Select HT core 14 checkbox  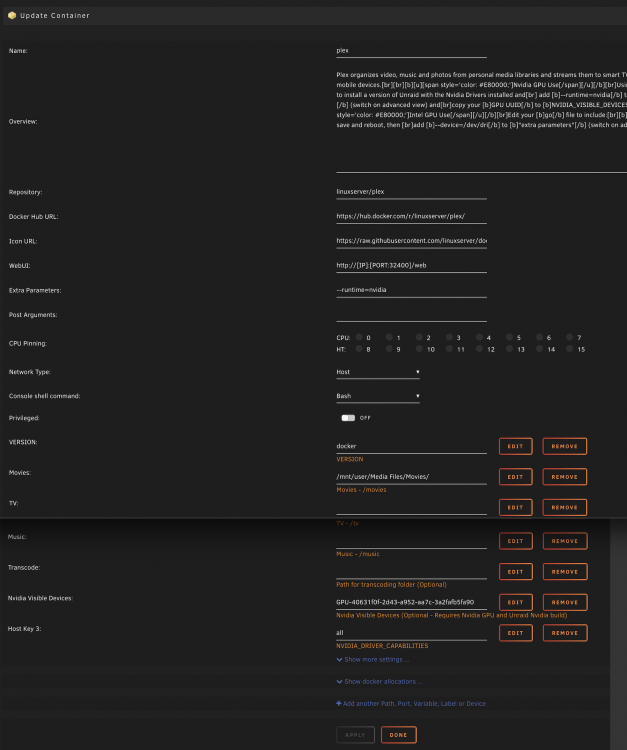click(540, 349)
